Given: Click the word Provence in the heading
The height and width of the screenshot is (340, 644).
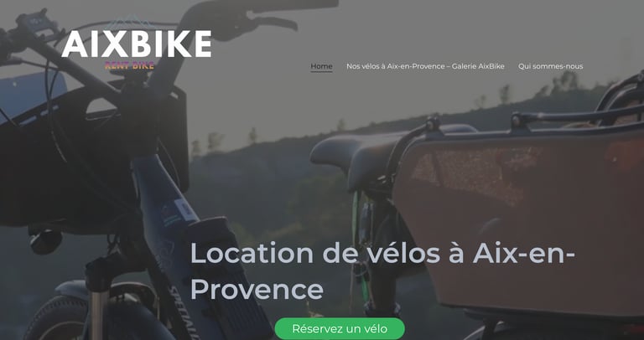Looking at the screenshot, I should pos(257,290).
